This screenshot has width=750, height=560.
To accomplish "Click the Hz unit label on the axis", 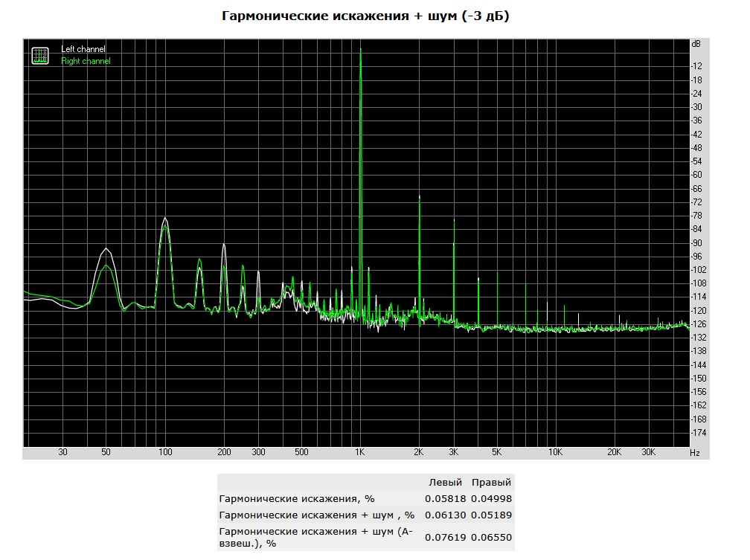I will pyautogui.click(x=695, y=452).
